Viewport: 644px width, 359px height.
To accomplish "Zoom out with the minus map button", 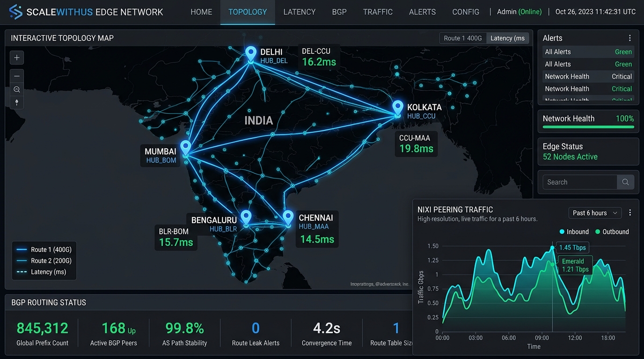I will tap(17, 76).
